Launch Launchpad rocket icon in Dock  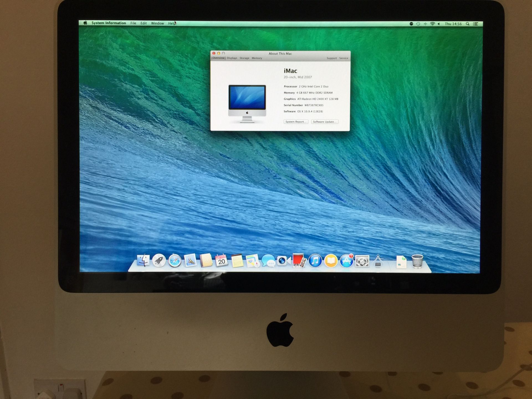pyautogui.click(x=159, y=260)
